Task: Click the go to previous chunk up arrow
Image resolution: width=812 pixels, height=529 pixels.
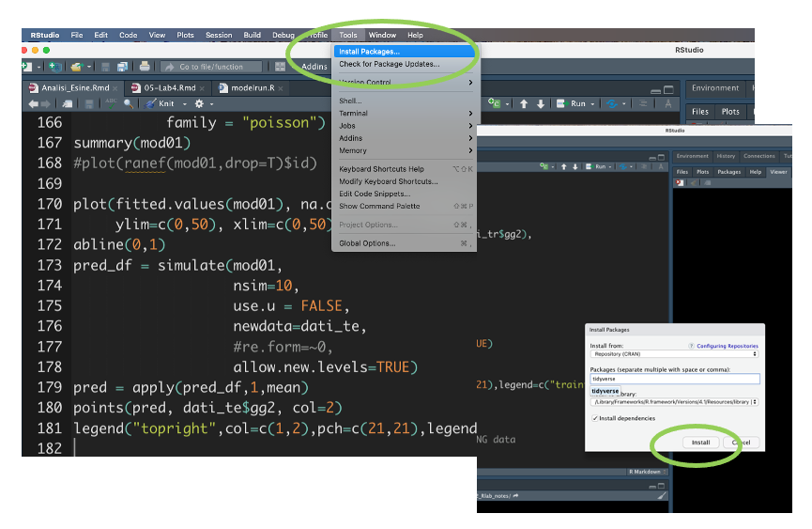Action: pos(524,103)
